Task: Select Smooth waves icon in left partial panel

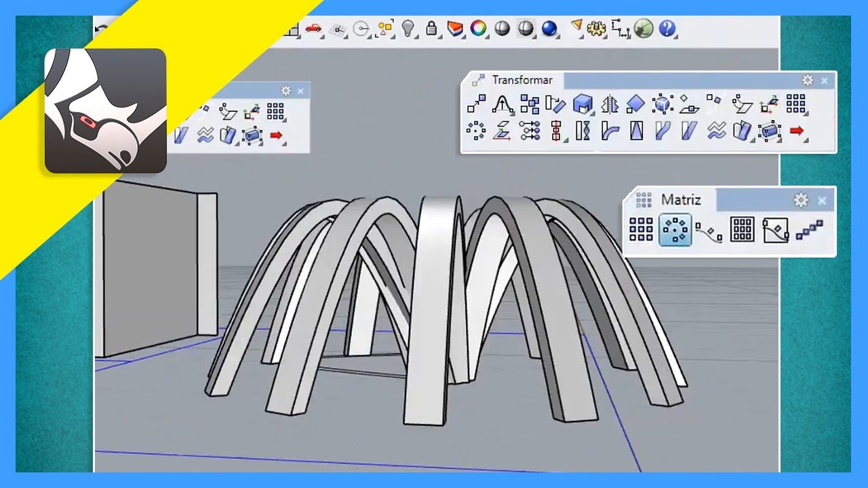Action: click(205, 135)
